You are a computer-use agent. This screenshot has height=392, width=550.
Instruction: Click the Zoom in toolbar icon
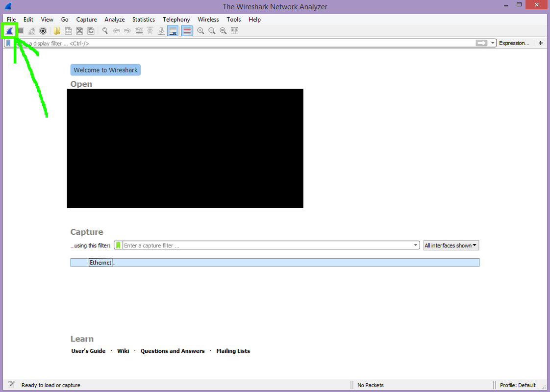coord(200,31)
